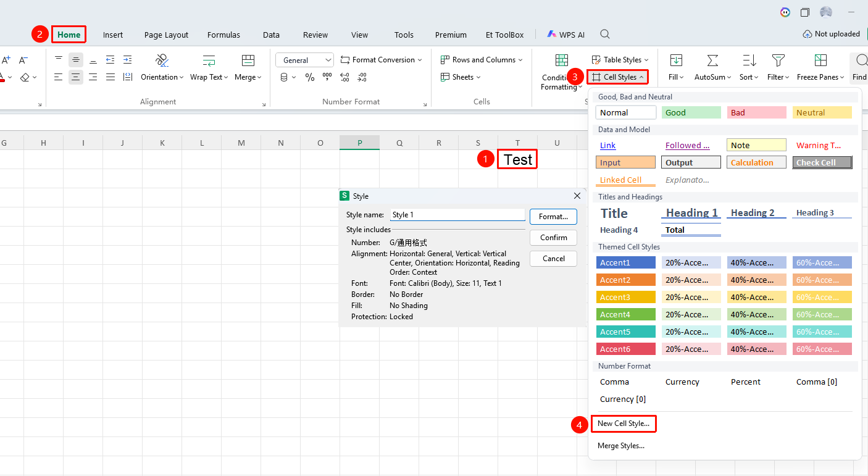Choose Merge Styles... in the gallery
868x476 pixels.
[x=621, y=446]
